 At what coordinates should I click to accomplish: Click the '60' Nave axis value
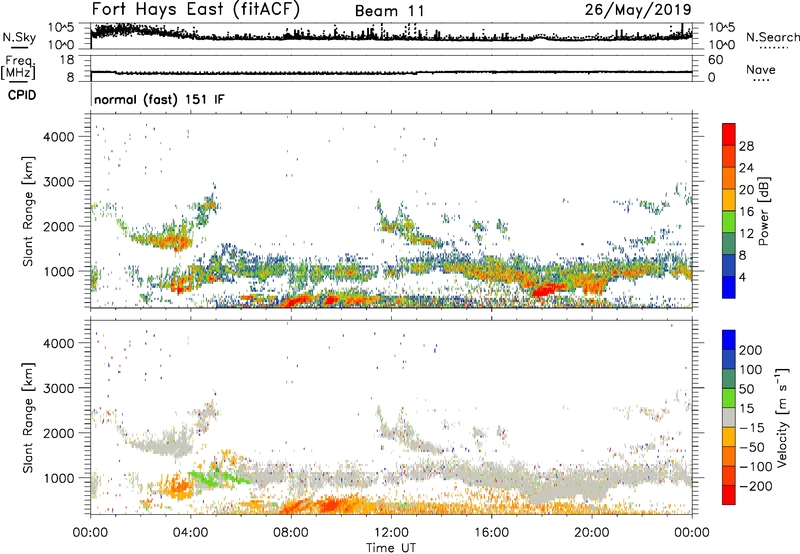coord(715,60)
